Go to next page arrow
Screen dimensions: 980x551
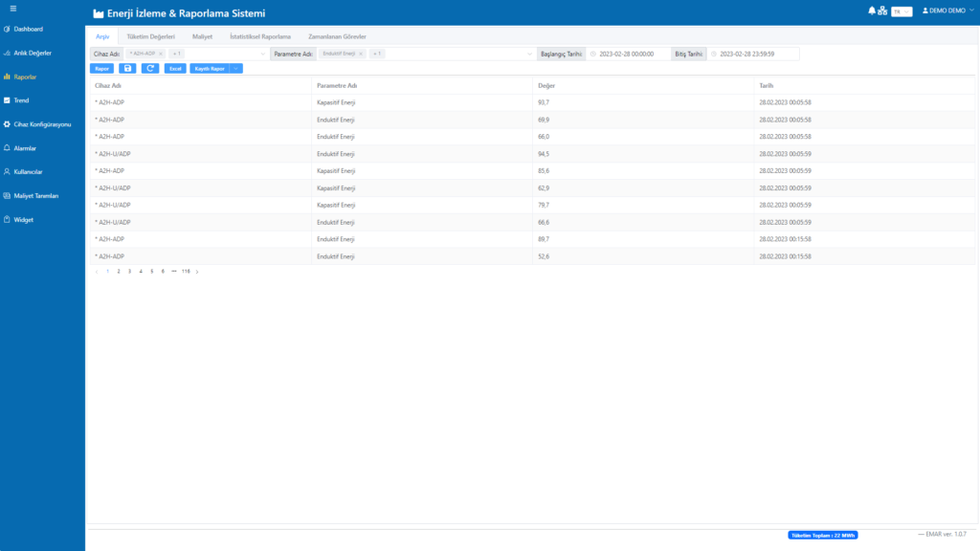(197, 272)
